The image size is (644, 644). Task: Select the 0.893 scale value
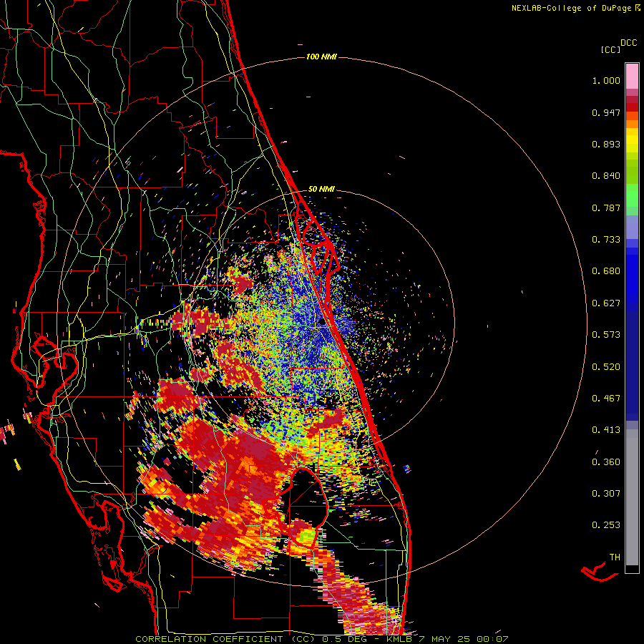click(x=606, y=144)
